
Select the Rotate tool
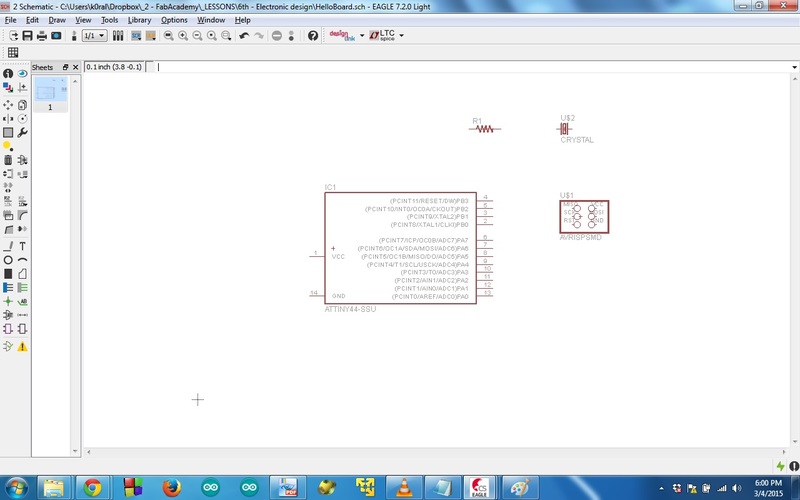pos(22,118)
